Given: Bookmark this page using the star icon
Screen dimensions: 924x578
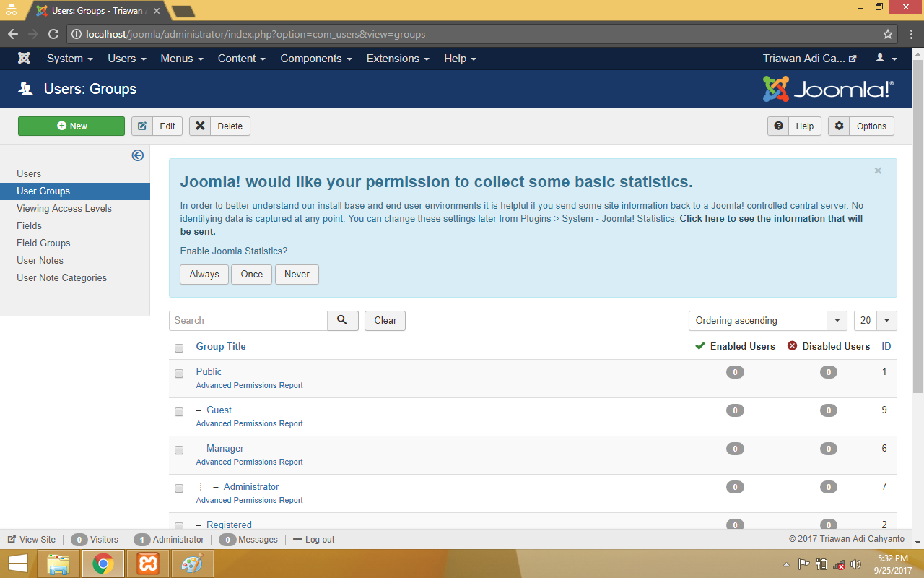Looking at the screenshot, I should click(888, 34).
